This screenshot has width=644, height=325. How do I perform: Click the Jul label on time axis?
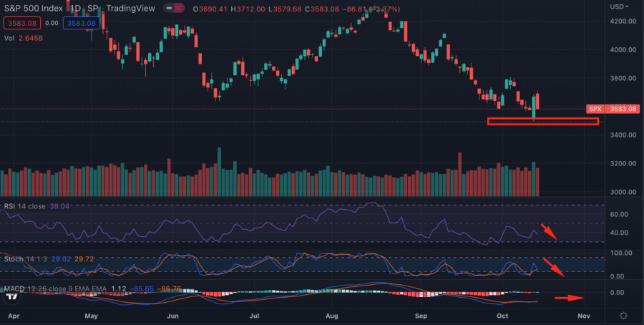tap(254, 316)
